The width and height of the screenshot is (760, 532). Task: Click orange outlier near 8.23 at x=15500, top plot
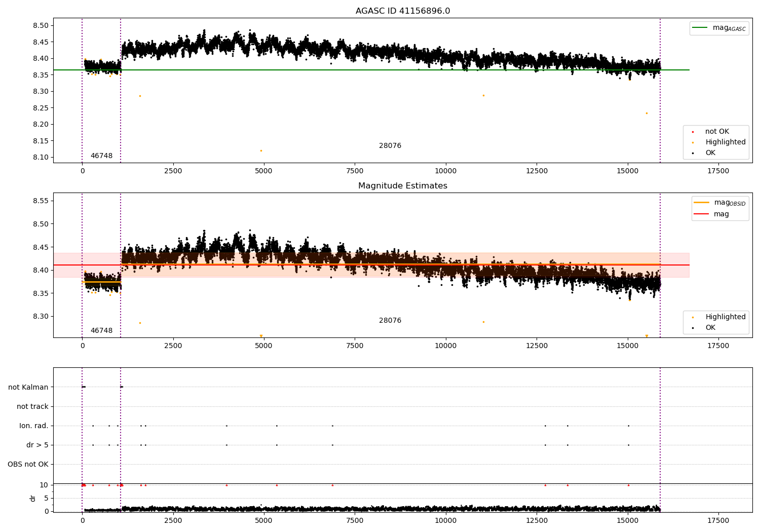coord(647,113)
